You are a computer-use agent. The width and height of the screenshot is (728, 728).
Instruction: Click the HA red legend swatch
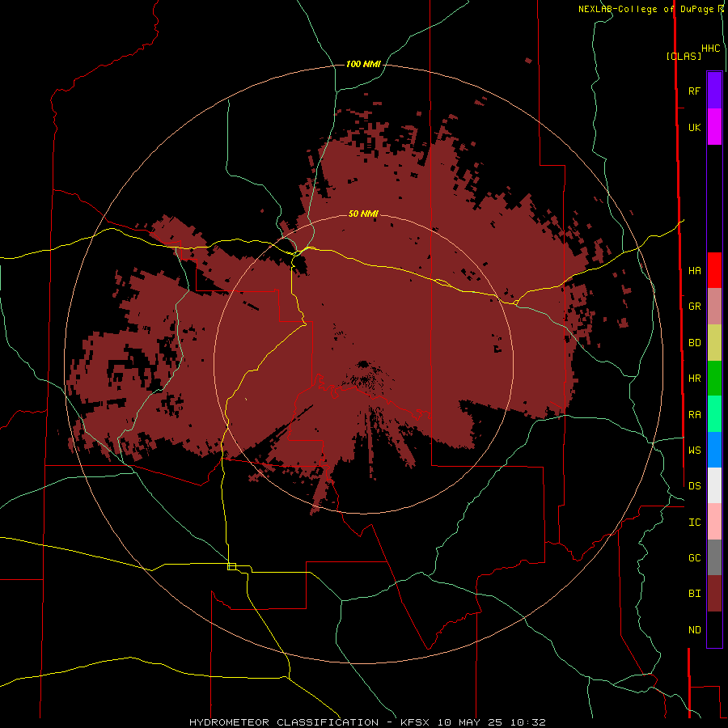[x=714, y=270]
